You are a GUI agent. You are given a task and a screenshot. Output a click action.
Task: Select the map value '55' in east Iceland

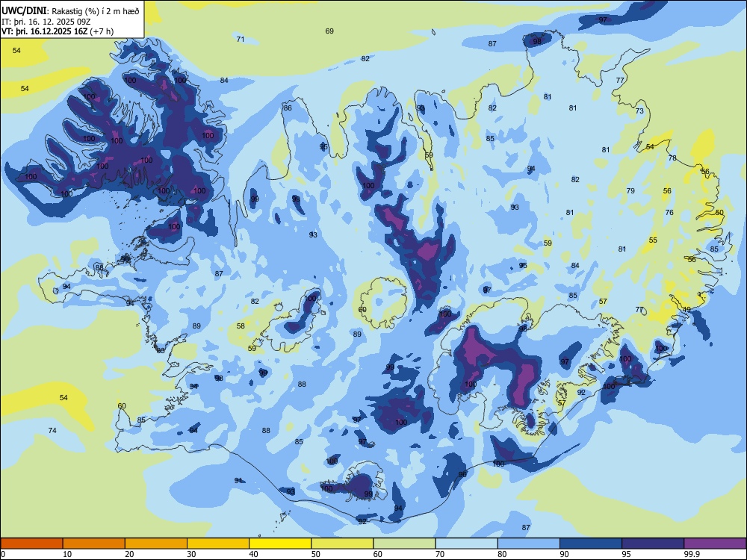[x=653, y=240]
